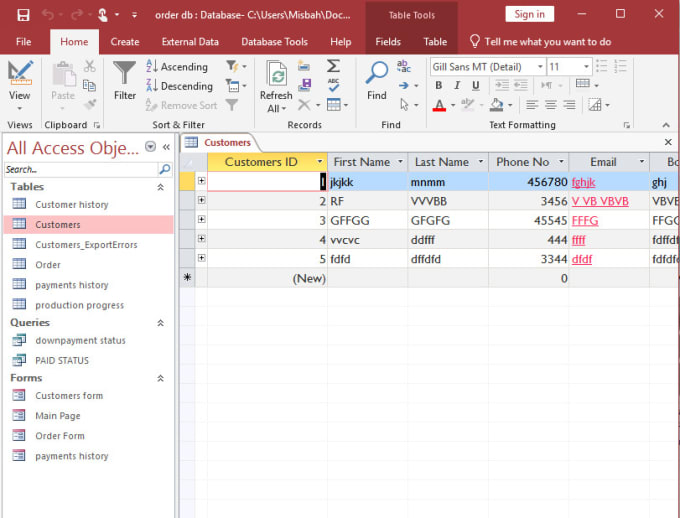This screenshot has width=680, height=518.
Task: Sort records Ascending
Action: coord(177,66)
